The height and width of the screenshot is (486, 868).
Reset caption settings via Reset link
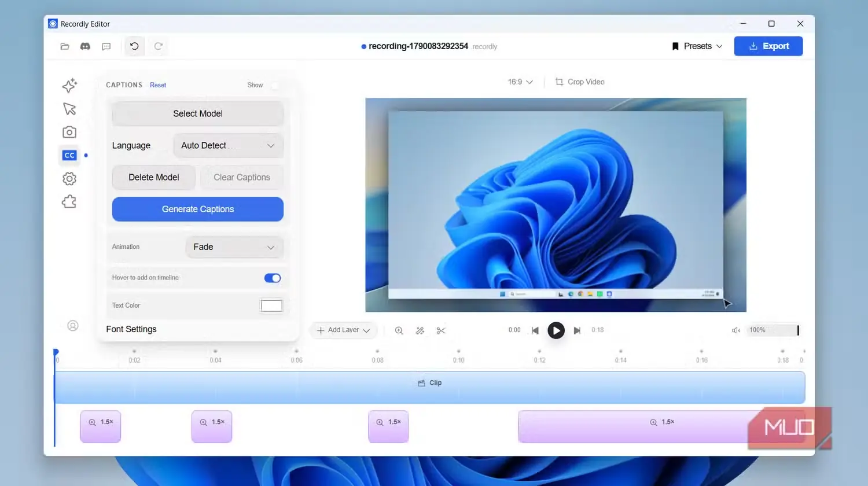tap(158, 85)
